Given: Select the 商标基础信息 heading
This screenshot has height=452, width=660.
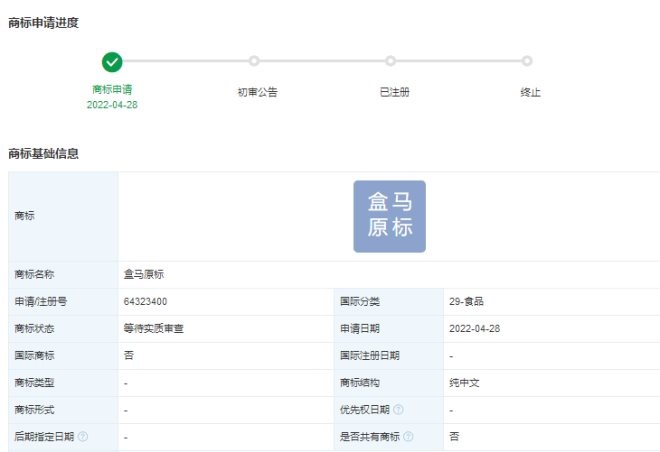Looking at the screenshot, I should [x=43, y=154].
